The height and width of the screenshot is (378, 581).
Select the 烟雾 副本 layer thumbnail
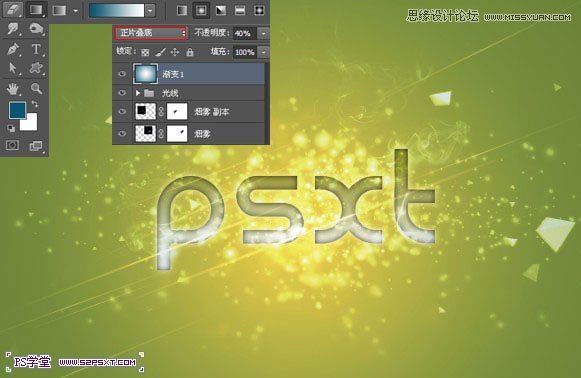point(146,111)
